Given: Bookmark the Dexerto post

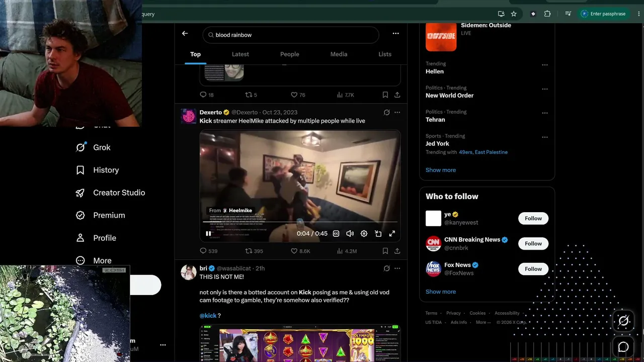Looking at the screenshot, I should coord(385,250).
